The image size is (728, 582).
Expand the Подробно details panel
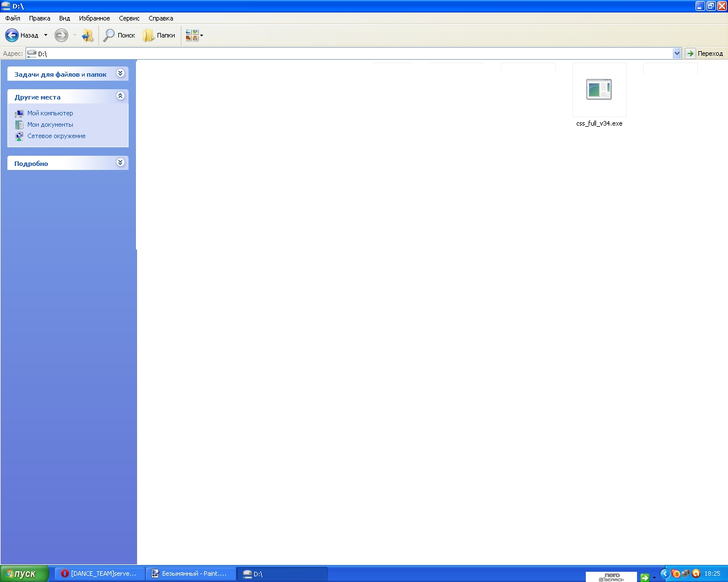120,163
